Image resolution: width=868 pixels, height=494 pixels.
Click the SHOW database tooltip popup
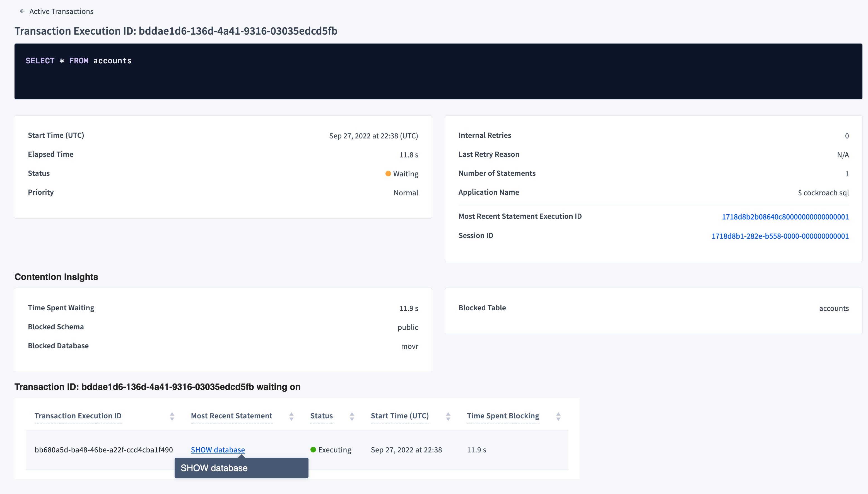(x=241, y=468)
